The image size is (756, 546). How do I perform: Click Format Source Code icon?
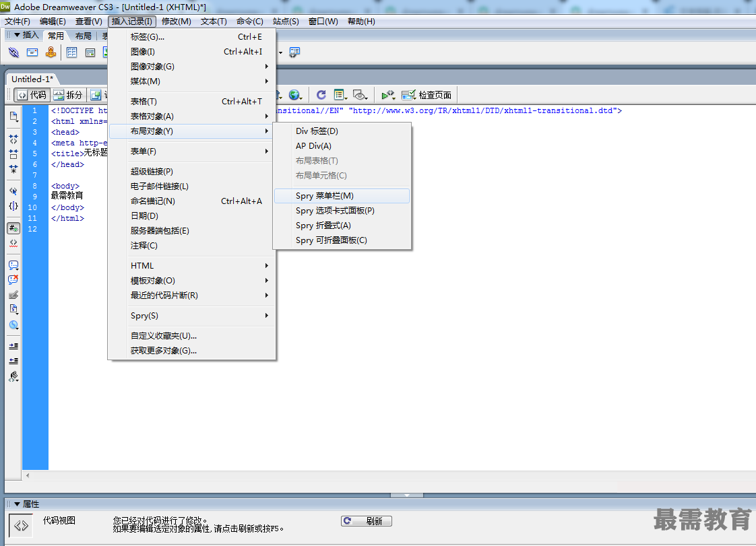click(x=13, y=376)
